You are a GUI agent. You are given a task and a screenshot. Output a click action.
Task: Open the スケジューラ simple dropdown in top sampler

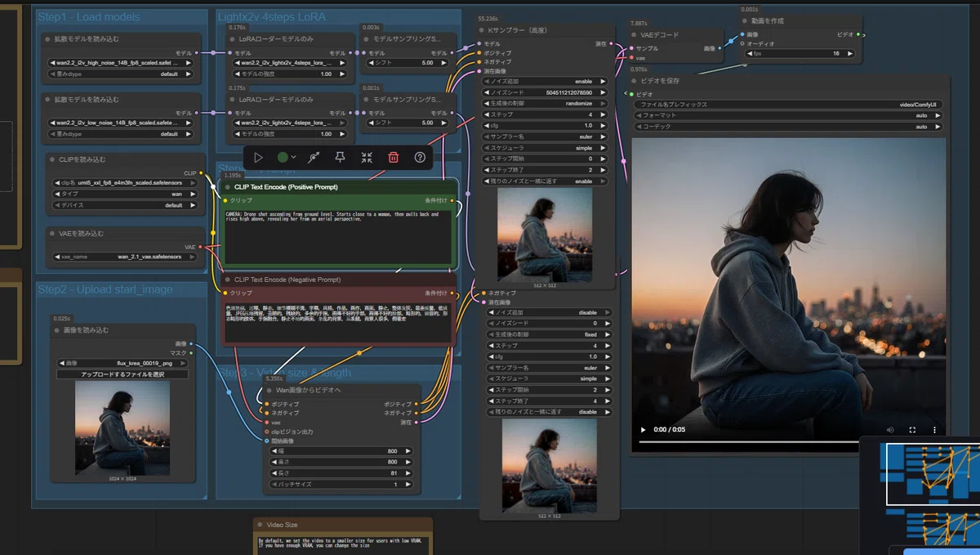[546, 148]
